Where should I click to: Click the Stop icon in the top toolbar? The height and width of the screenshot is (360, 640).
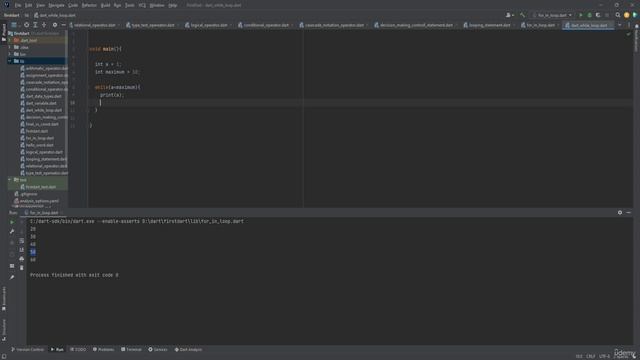(607, 15)
